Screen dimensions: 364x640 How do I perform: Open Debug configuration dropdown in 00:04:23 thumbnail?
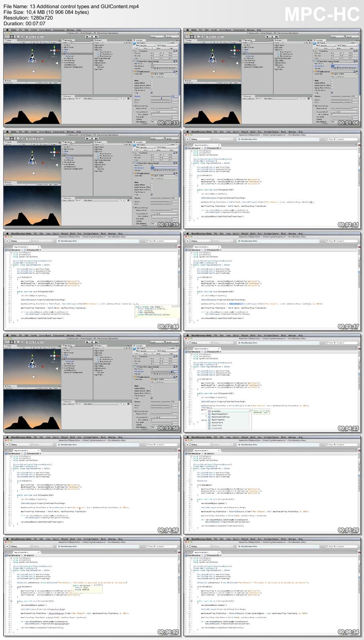click(201, 343)
